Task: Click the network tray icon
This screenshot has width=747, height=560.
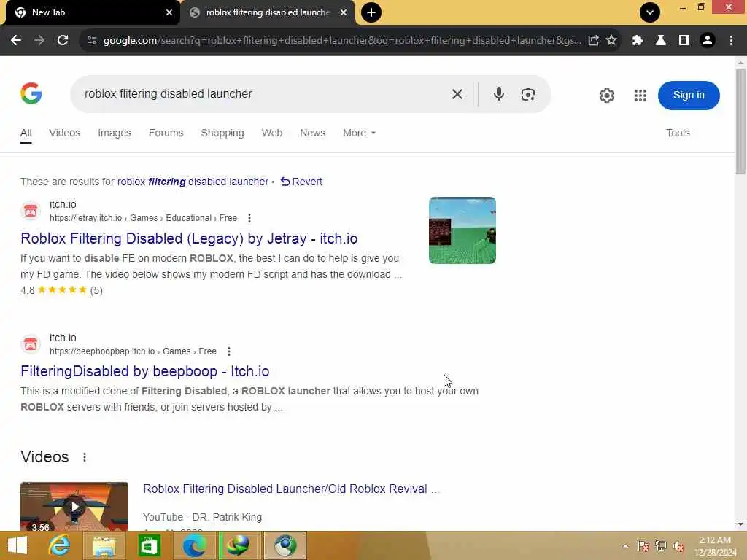Action: point(661,546)
